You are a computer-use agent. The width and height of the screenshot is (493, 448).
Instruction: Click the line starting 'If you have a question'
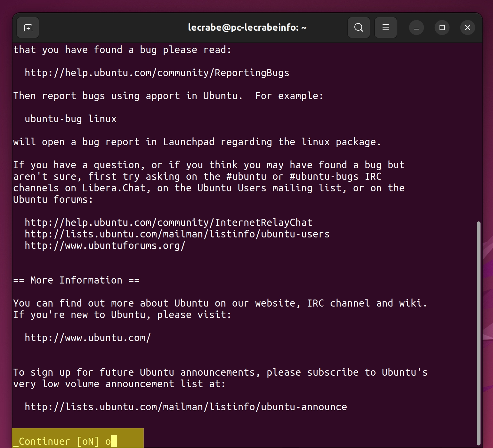point(209,165)
